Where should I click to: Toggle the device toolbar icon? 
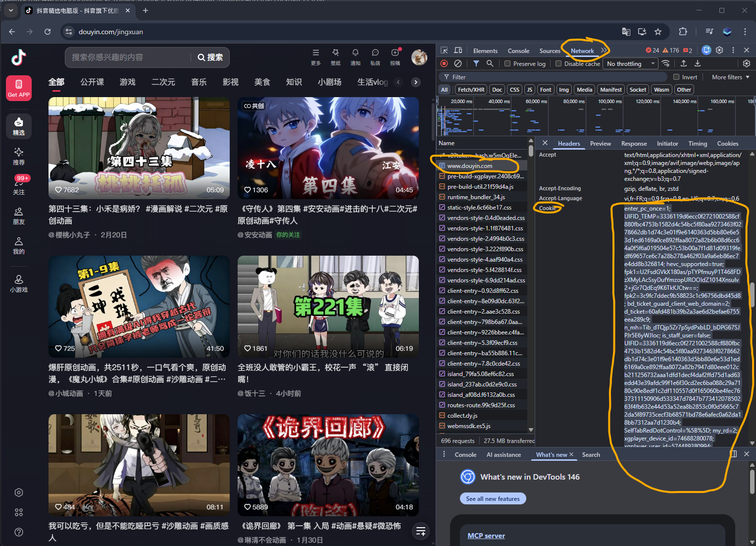coord(458,51)
